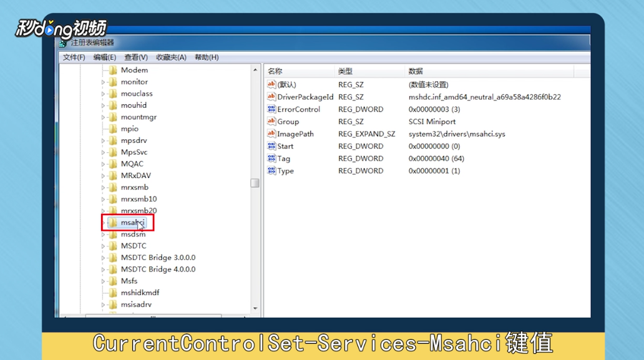644x360 pixels.
Task: Click the ab icon beside the Group value
Action: coord(270,121)
